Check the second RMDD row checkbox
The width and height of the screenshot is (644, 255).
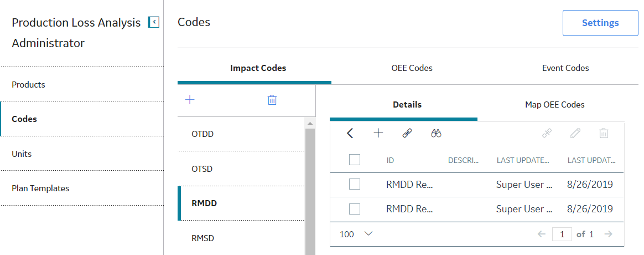355,209
